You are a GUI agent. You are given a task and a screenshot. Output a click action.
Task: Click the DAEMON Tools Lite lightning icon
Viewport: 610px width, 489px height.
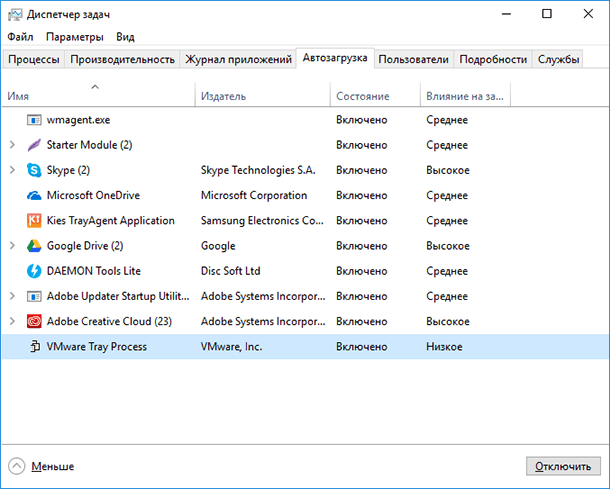coord(34,271)
